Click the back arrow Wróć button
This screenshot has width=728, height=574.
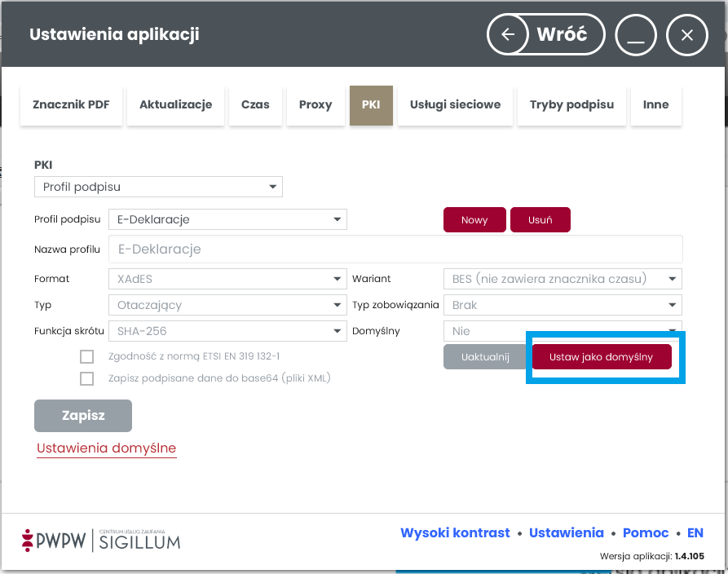[x=547, y=35]
